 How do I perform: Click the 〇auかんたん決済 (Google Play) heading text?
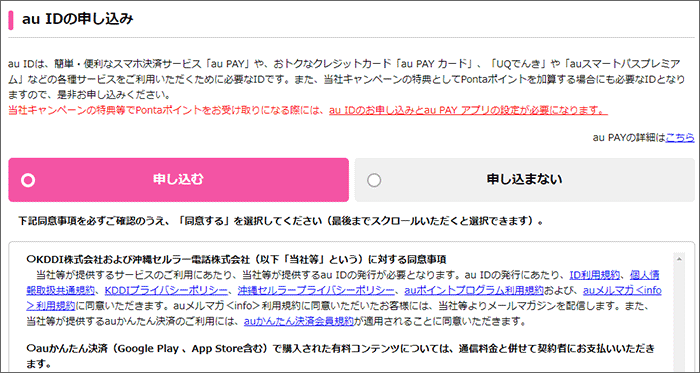tap(341, 356)
